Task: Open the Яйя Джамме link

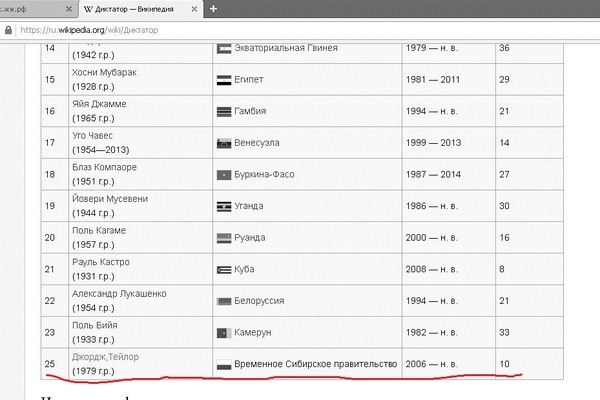Action: click(x=99, y=104)
